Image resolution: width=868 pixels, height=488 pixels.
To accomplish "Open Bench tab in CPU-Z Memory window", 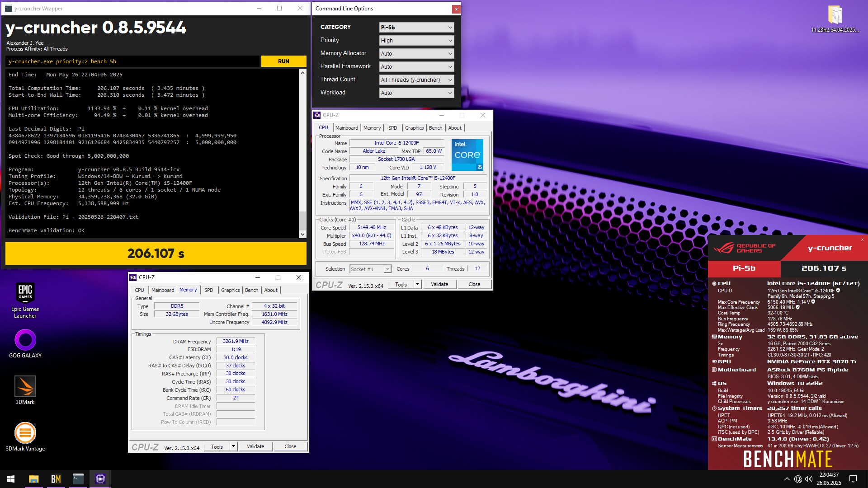I will click(x=251, y=290).
